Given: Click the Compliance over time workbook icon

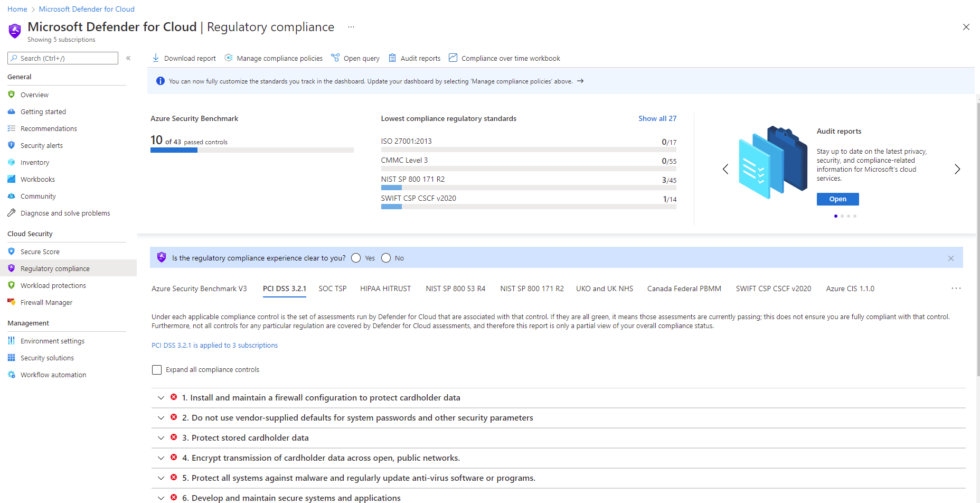Looking at the screenshot, I should coord(453,58).
